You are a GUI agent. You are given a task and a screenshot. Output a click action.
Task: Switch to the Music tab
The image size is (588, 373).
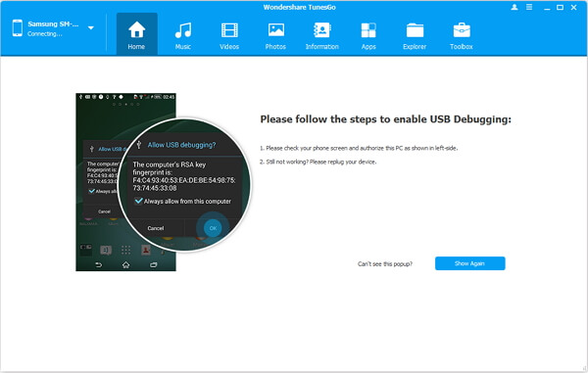pyautogui.click(x=183, y=34)
